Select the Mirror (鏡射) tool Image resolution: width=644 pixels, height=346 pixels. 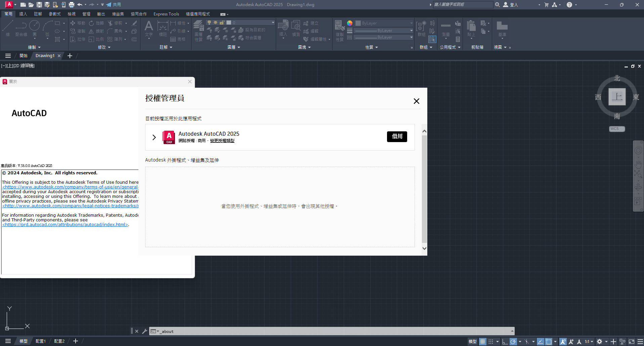97,31
